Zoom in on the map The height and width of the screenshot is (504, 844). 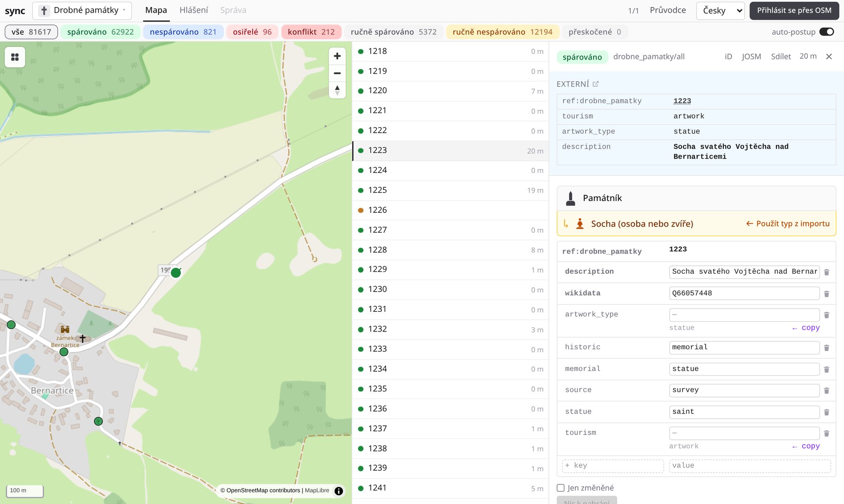[337, 56]
